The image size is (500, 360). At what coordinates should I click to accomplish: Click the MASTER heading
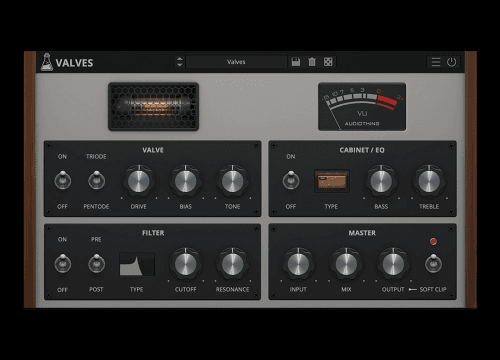point(362,233)
